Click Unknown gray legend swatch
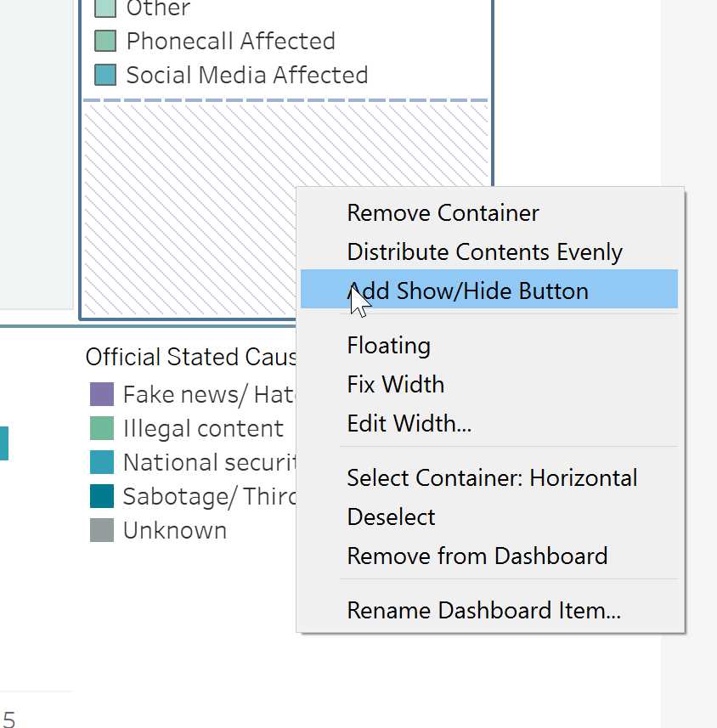Screen dimensions: 717x728 point(102,530)
